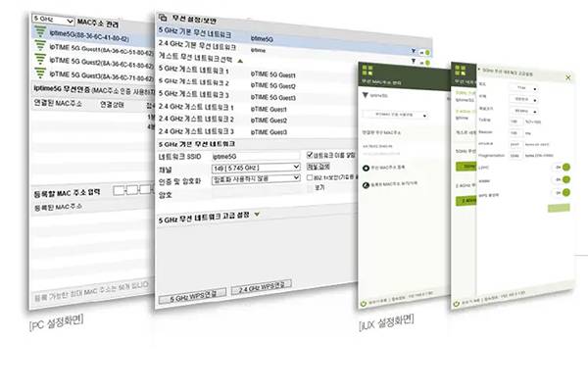The width and height of the screenshot is (588, 392).
Task: Click the grid menu icon in advanced settings panel
Action: point(461,70)
